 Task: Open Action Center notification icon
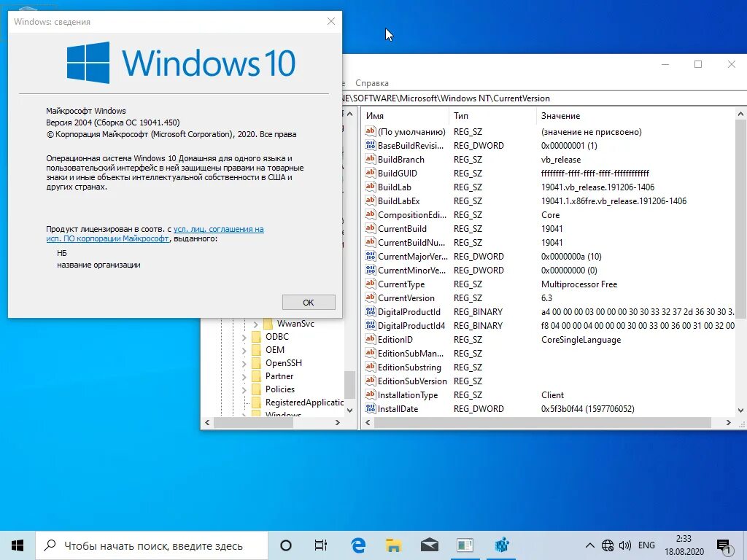(724, 547)
